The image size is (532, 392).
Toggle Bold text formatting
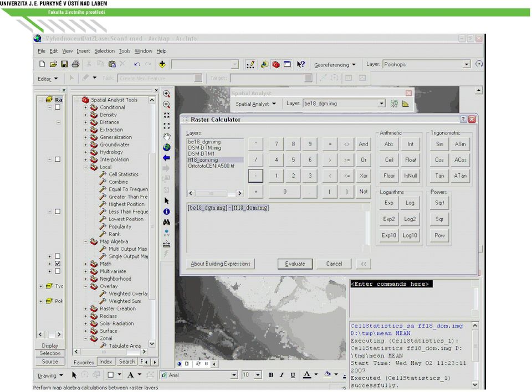[x=271, y=375]
